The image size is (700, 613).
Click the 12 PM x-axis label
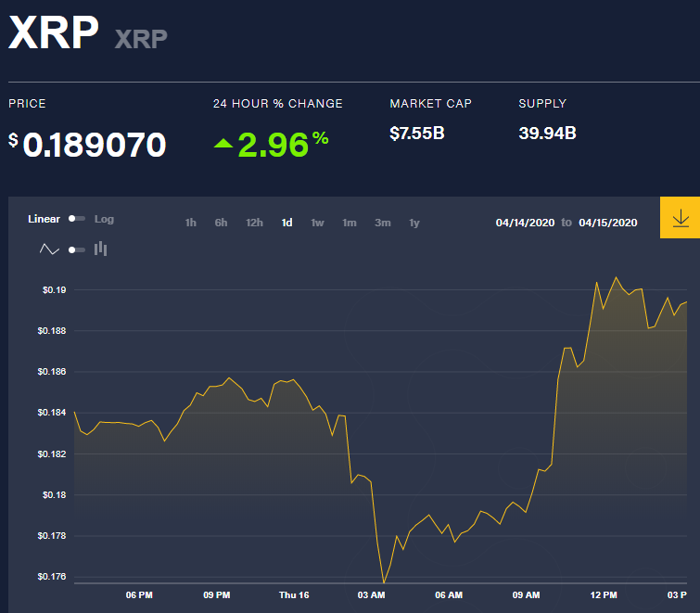[x=604, y=595]
